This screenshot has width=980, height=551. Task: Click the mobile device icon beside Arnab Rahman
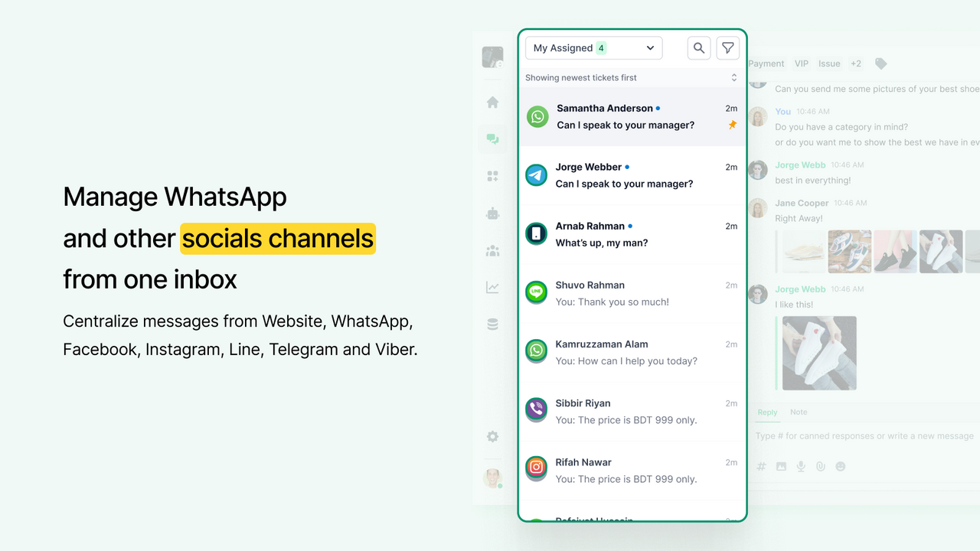[536, 234]
